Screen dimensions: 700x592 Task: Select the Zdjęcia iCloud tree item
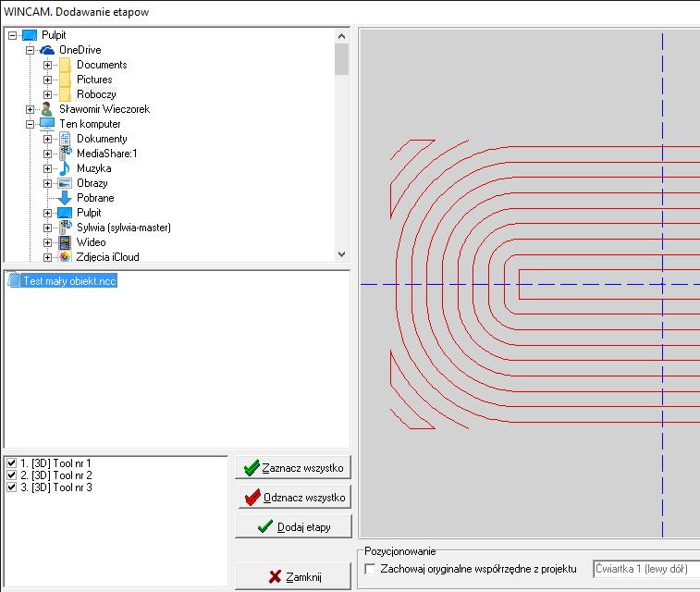pyautogui.click(x=107, y=257)
